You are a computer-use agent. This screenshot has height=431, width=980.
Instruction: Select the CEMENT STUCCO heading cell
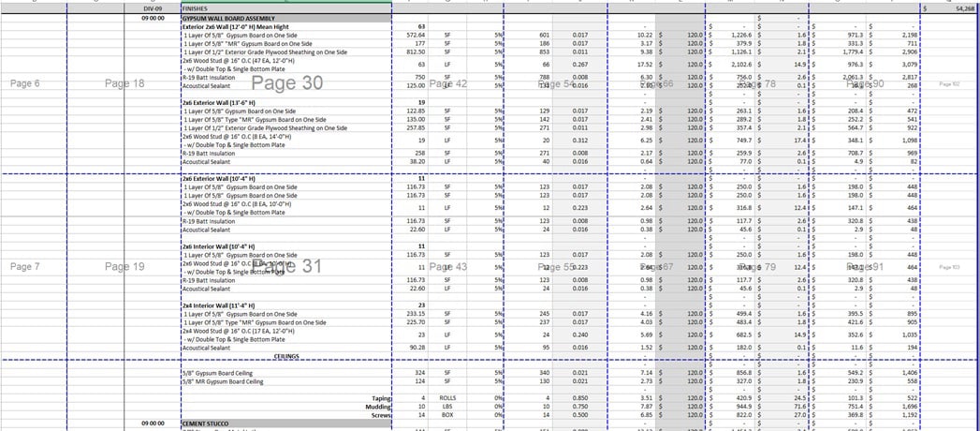[286, 424]
